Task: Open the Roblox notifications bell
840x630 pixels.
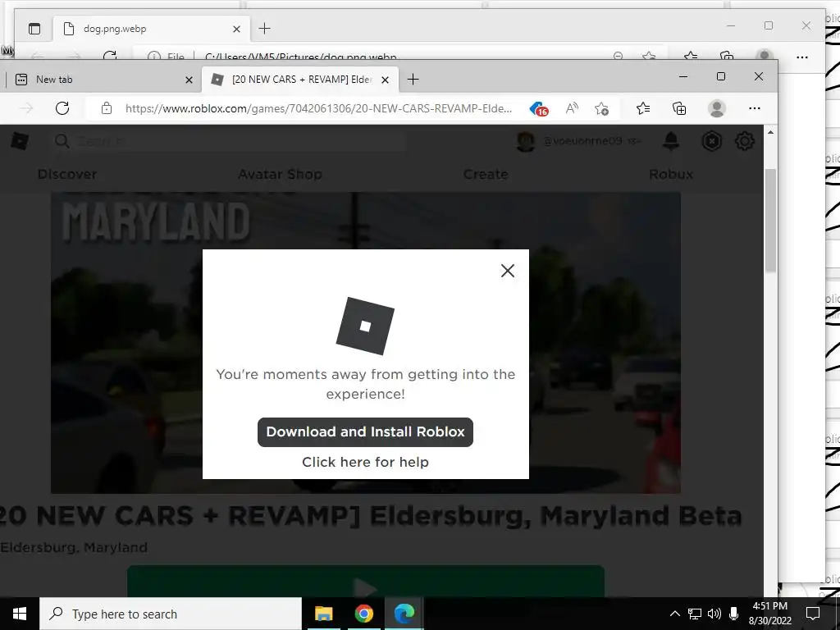Action: point(671,141)
